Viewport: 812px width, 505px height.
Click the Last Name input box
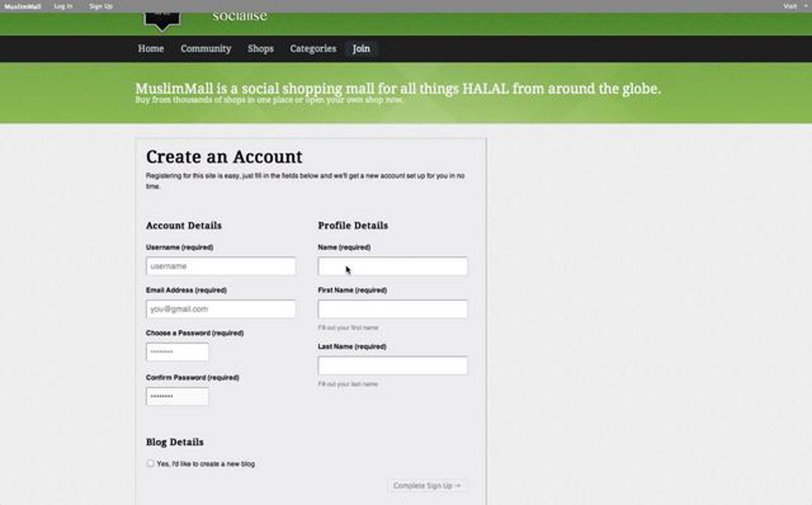pos(392,365)
